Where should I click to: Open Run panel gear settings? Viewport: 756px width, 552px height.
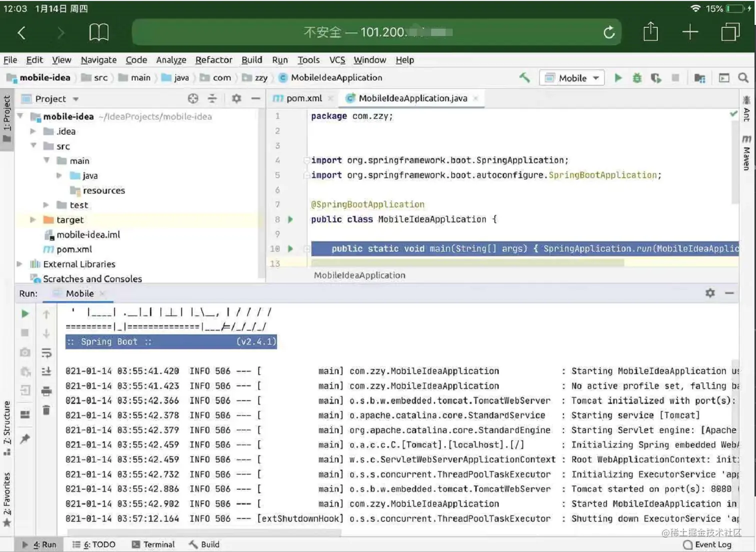(709, 293)
